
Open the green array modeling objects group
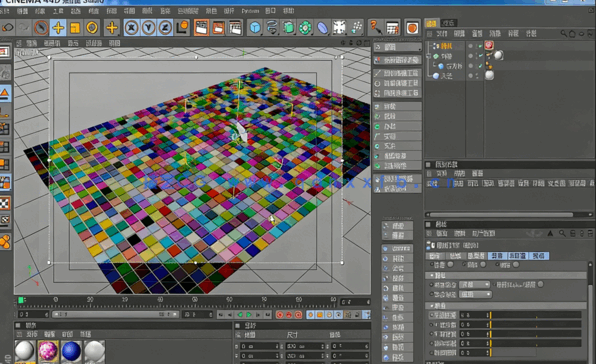coord(305,28)
